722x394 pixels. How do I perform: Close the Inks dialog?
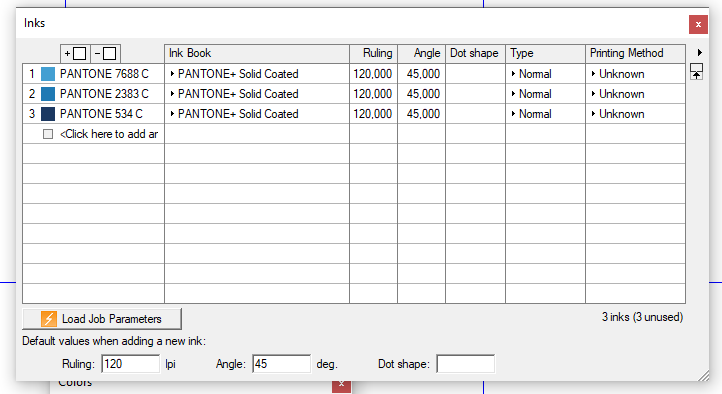tap(698, 24)
